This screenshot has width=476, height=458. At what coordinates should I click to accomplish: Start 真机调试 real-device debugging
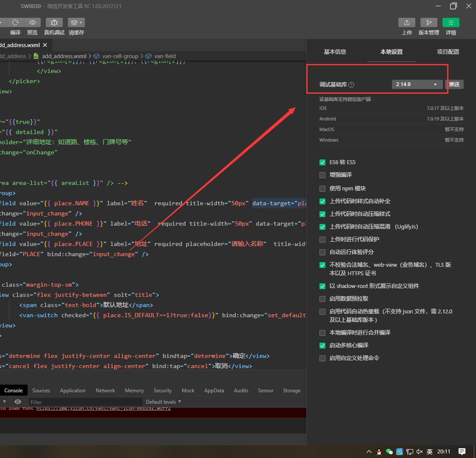(x=54, y=22)
